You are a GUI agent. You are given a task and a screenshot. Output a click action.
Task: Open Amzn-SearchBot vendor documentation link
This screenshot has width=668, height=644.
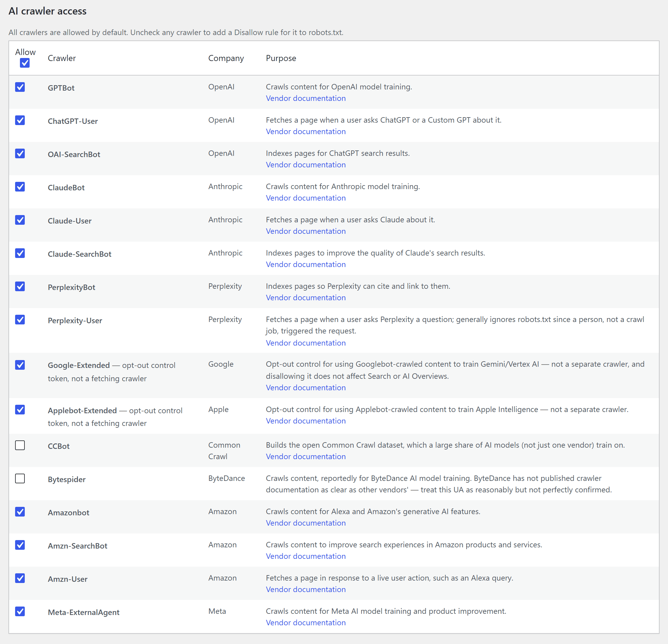coord(306,556)
